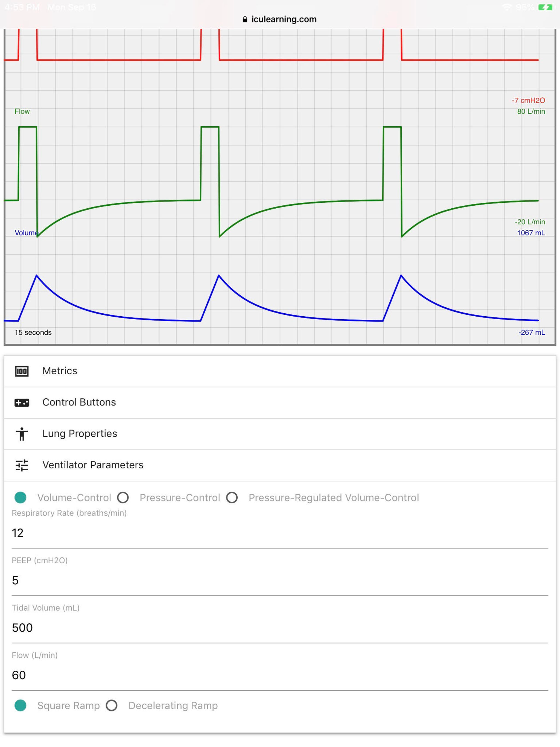The height and width of the screenshot is (747, 560).
Task: Click the Metrics gauge icon
Action: click(x=22, y=371)
